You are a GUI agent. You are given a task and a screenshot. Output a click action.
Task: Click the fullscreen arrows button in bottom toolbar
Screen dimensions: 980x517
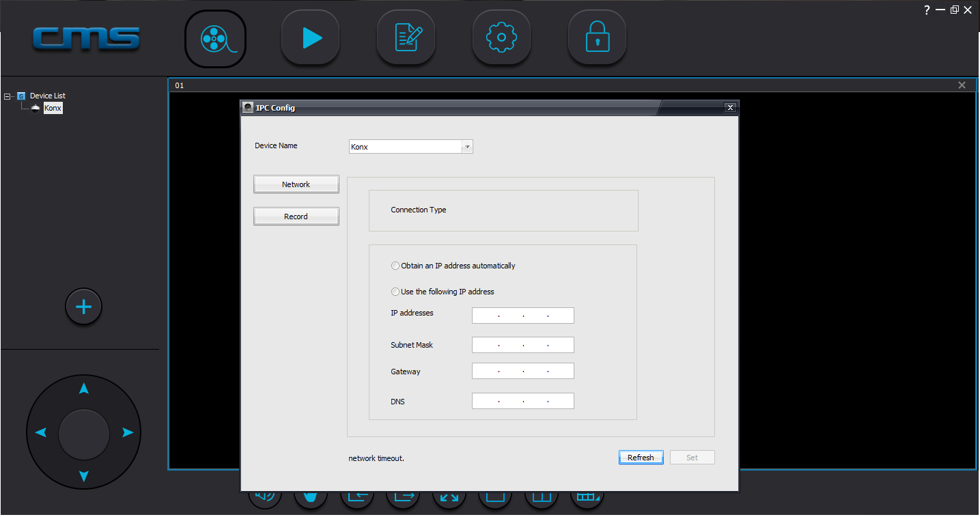click(x=449, y=497)
